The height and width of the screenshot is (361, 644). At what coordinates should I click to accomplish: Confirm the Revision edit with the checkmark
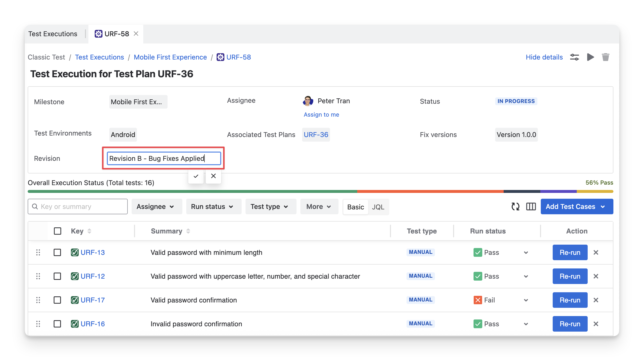(196, 176)
